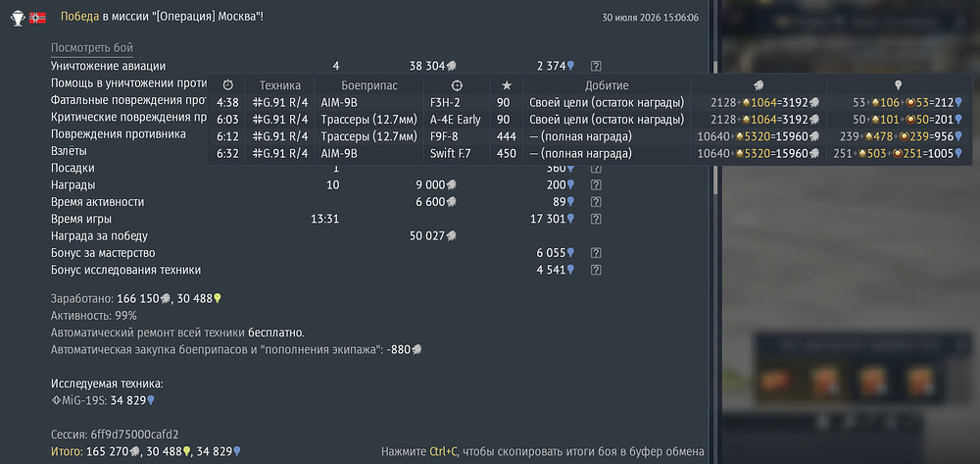Click the score value 444
The height and width of the screenshot is (464, 980).
pyautogui.click(x=507, y=136)
